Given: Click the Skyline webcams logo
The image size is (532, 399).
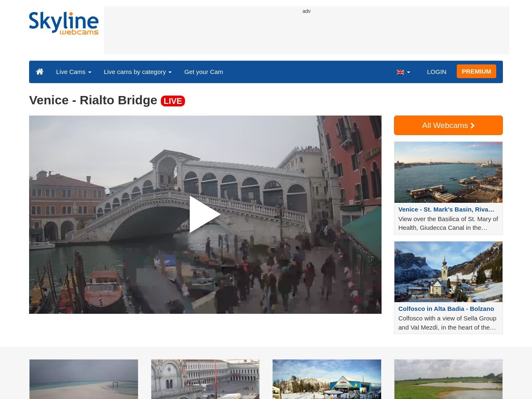Looking at the screenshot, I should click(64, 23).
